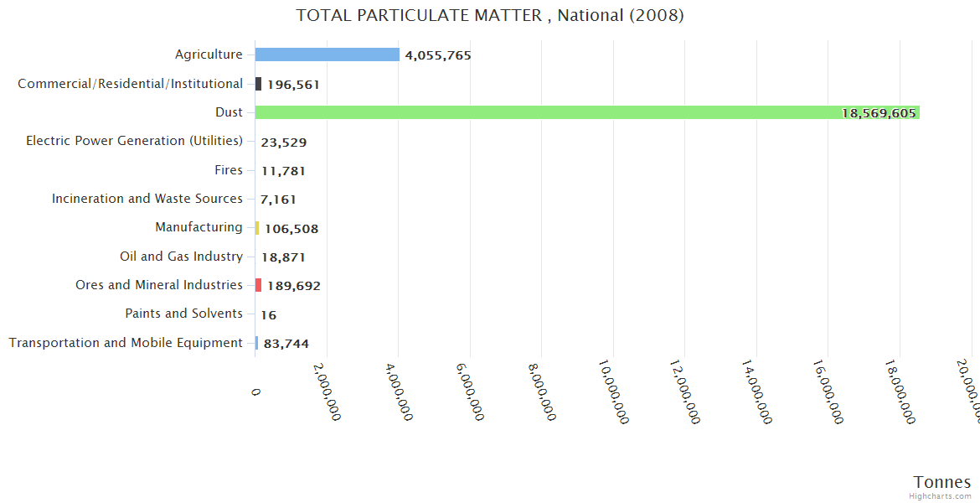Click the red Ores and Mineral Industries bar
The width and height of the screenshot is (980, 503).
[259, 285]
